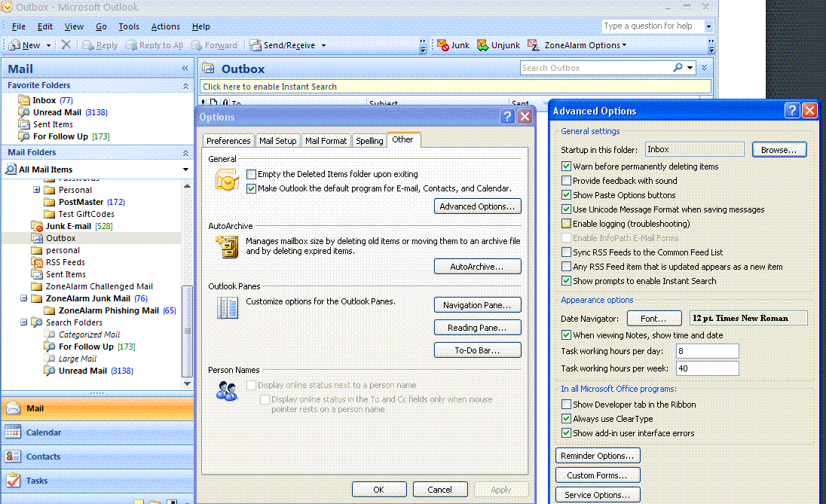Uncheck Make Outlook the default program
The height and width of the screenshot is (504, 826).
click(x=251, y=188)
